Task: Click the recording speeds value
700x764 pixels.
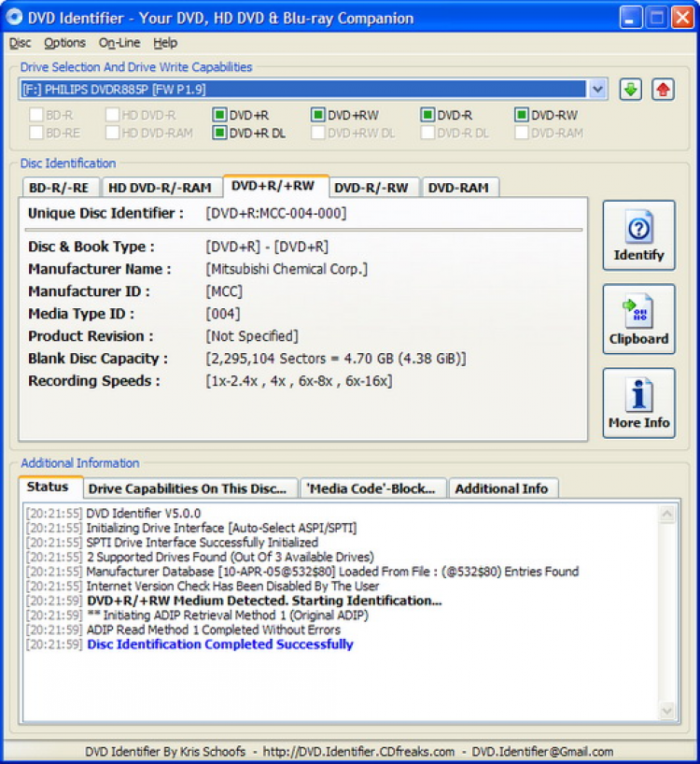Action: click(x=299, y=381)
